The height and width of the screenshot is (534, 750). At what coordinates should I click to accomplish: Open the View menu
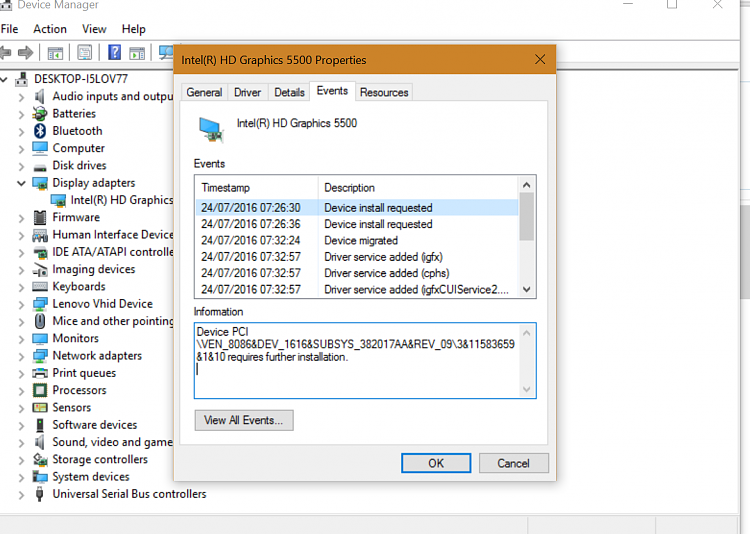[94, 29]
